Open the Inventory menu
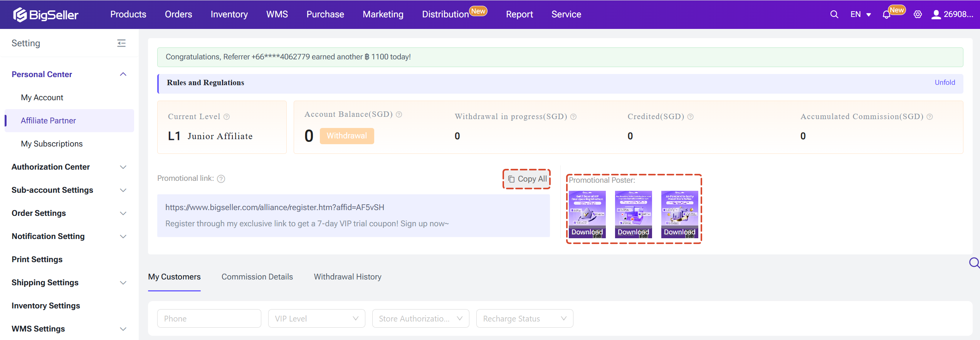This screenshot has height=340, width=980. pyautogui.click(x=229, y=14)
